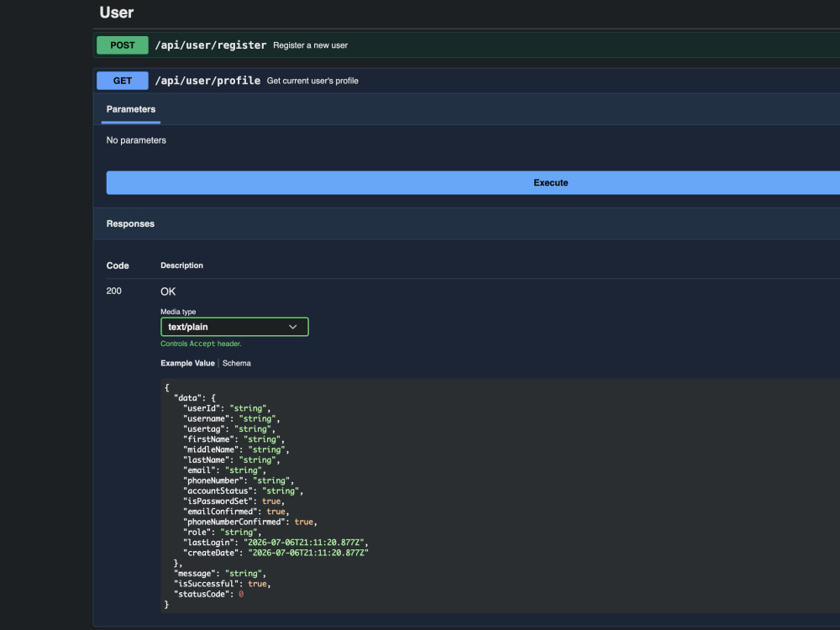This screenshot has width=840, height=630.
Task: Click the green POST method badge
Action: pos(122,45)
